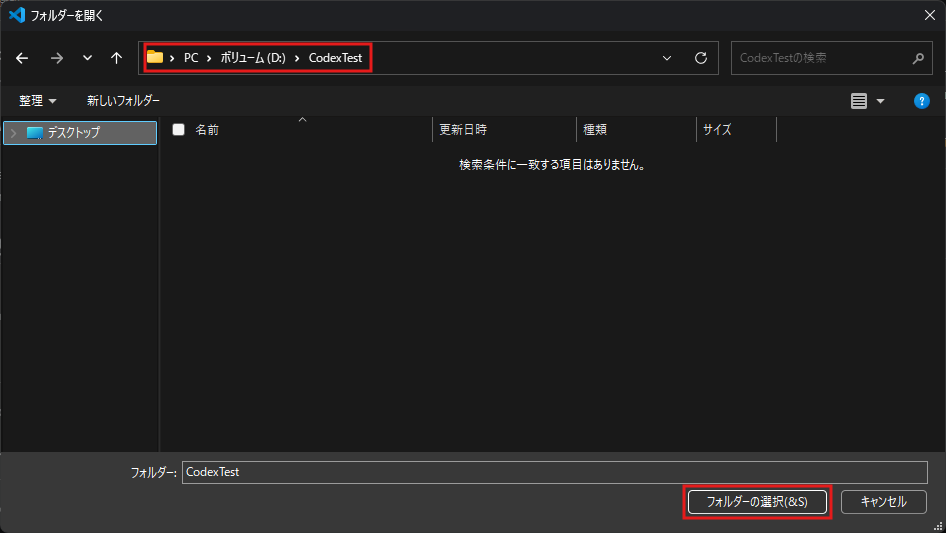Screen dimensions: 946x533
Task: Sort by 更新日時 column header
Action: (464, 130)
